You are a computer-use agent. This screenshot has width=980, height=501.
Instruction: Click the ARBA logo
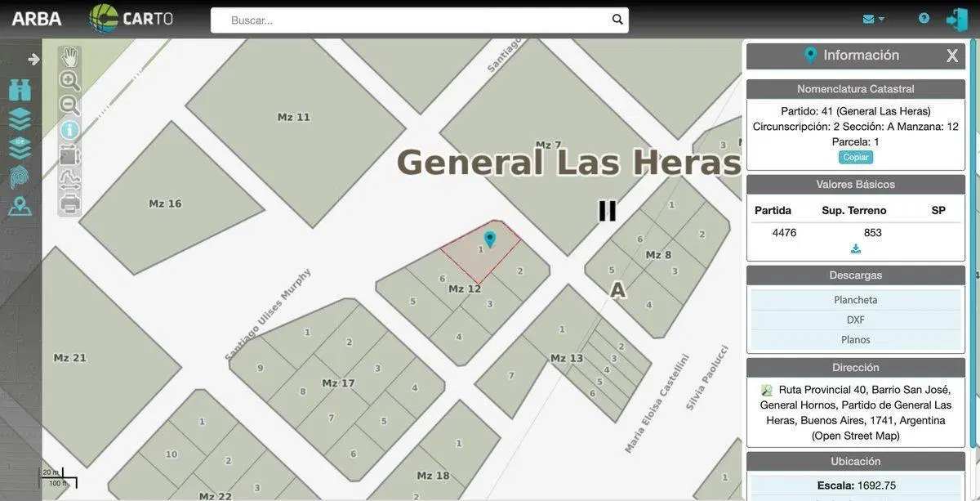pos(37,18)
